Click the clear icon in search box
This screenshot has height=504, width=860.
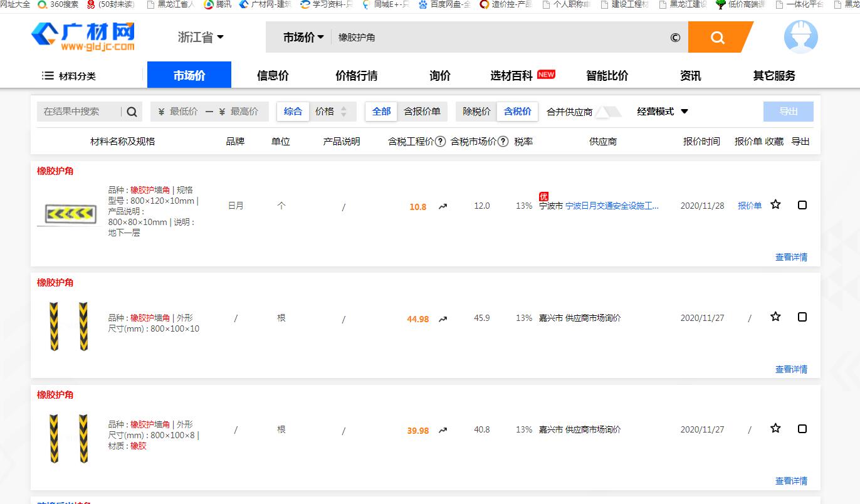[675, 37]
